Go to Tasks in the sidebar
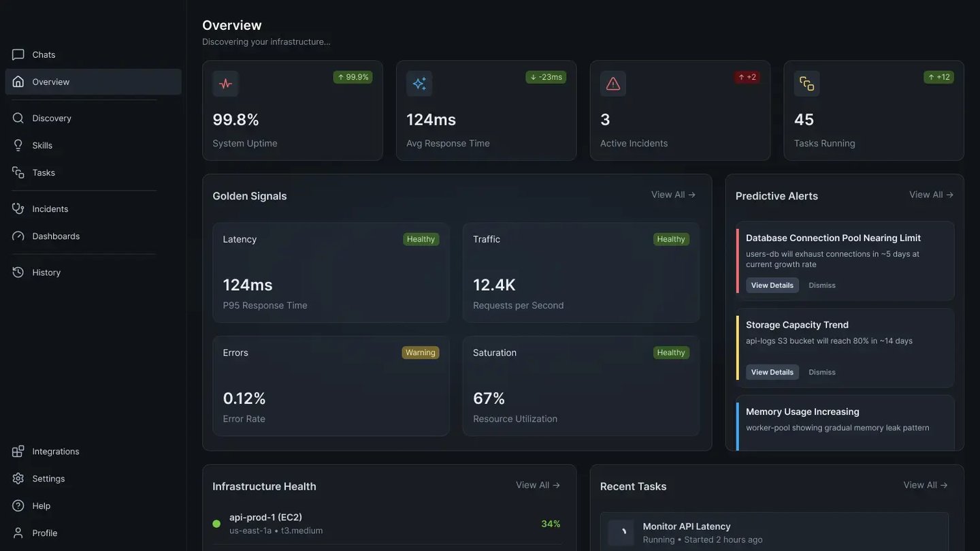Viewport: 980px width, 551px height. tap(44, 172)
